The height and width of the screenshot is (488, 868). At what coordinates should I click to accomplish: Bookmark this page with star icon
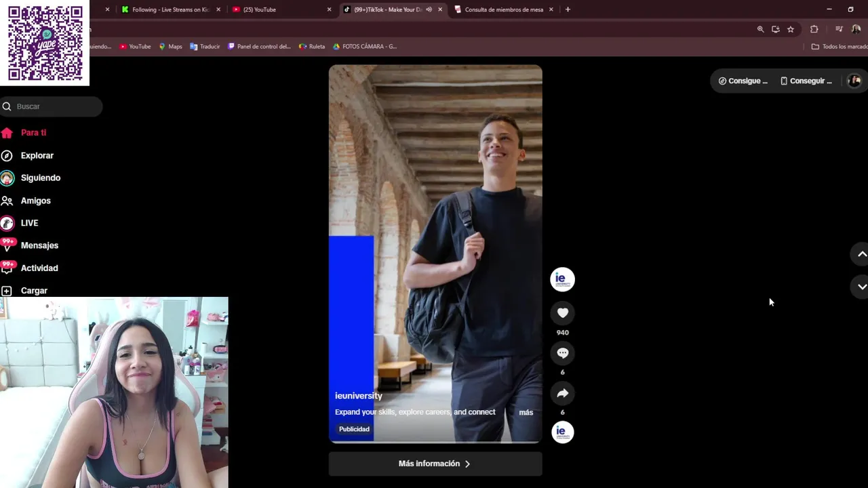pyautogui.click(x=790, y=29)
